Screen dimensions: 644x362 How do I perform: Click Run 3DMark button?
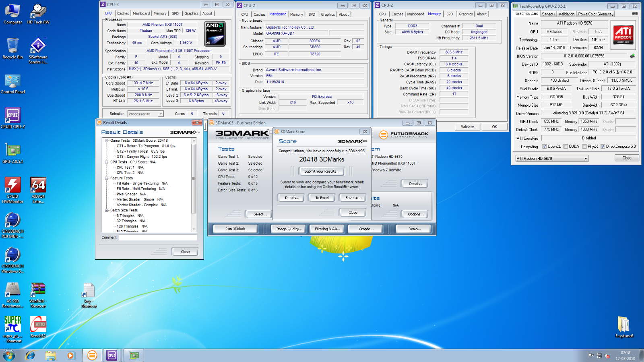(235, 229)
